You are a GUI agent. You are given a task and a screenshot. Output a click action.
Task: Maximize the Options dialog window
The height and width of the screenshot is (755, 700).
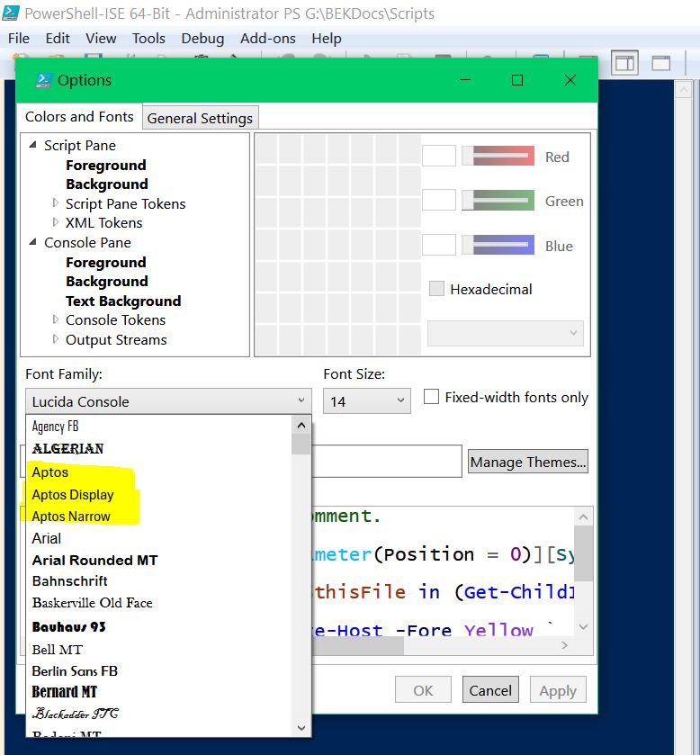[x=517, y=80]
